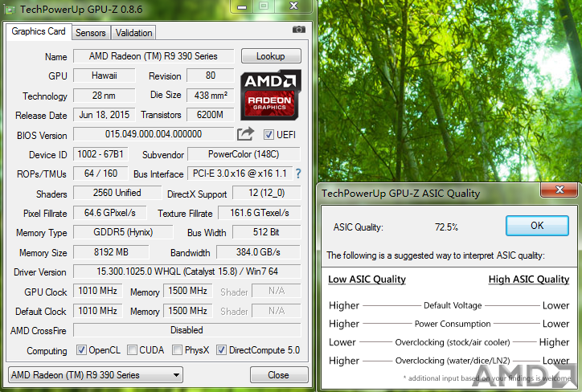Click the Default Voltage text

click(x=453, y=305)
